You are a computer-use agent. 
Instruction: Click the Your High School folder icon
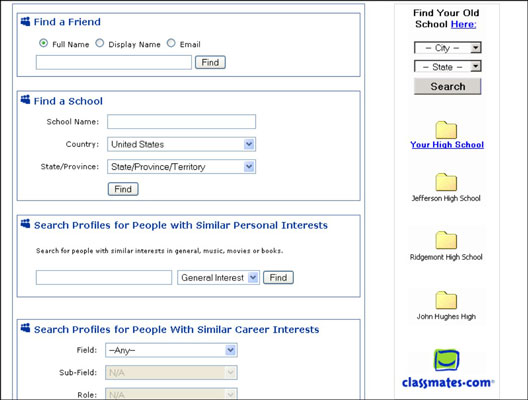click(x=446, y=130)
